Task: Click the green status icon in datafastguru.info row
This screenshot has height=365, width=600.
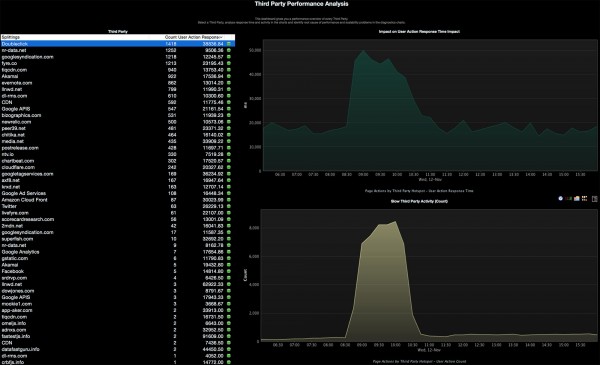Action: (229, 349)
